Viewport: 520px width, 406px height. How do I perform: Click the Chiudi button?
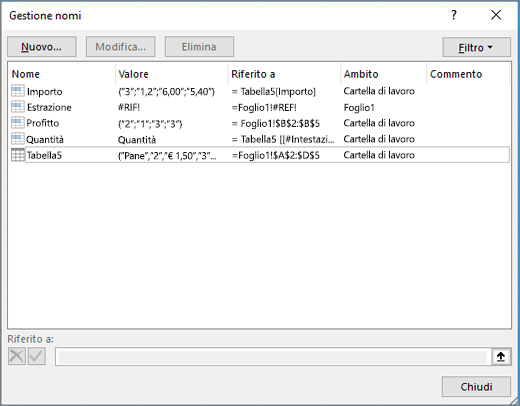476,387
